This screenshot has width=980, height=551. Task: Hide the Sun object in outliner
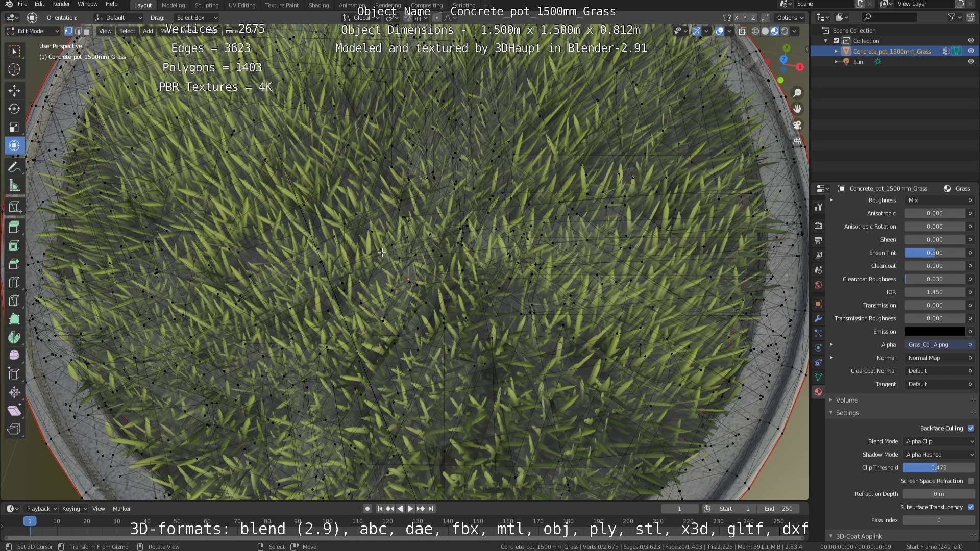[971, 62]
